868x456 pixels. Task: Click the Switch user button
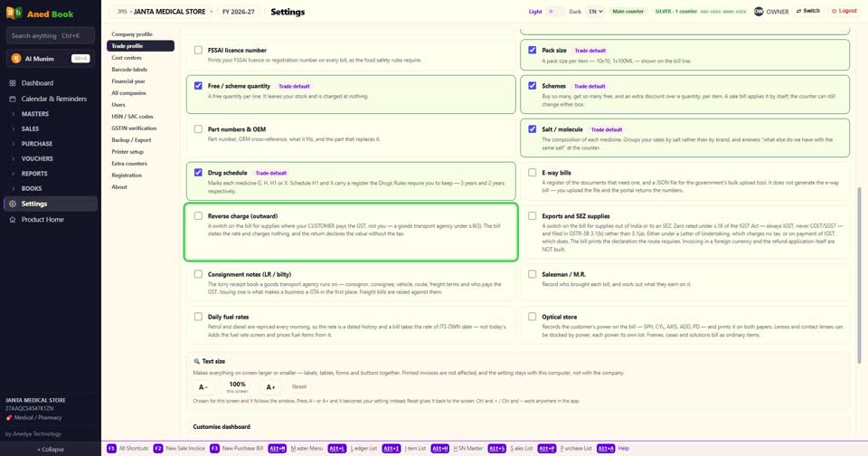pyautogui.click(x=807, y=11)
